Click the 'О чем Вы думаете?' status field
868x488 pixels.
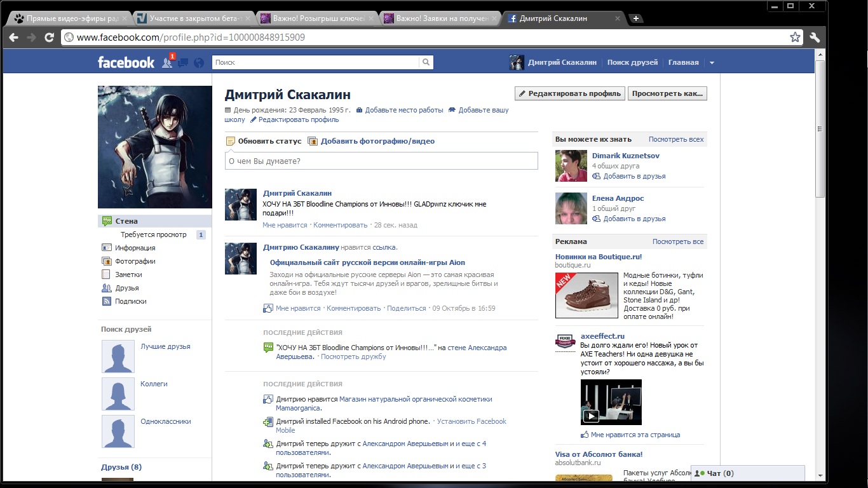381,161
